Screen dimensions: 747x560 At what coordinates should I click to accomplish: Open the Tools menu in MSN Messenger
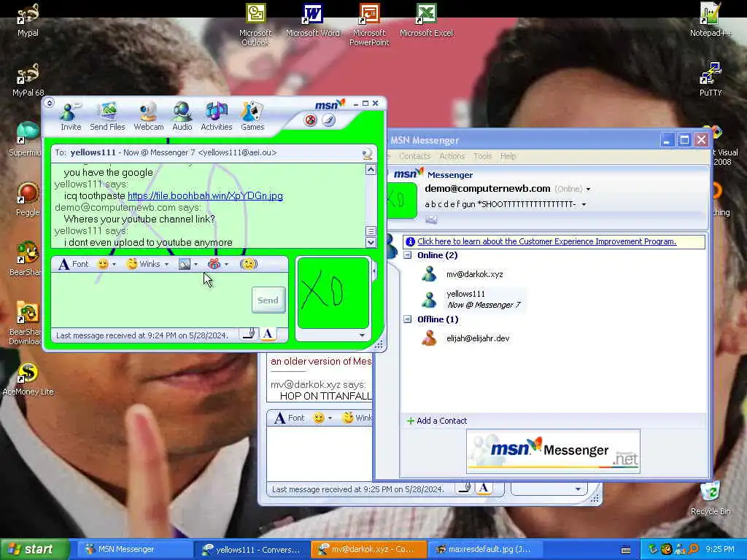[x=482, y=156]
